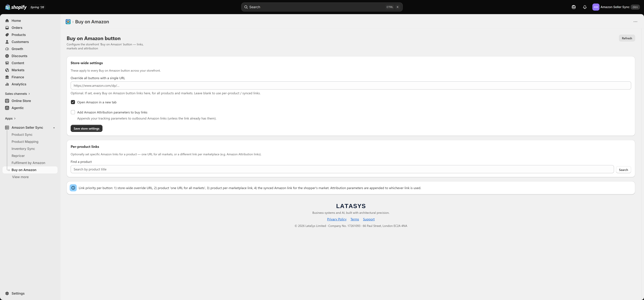The width and height of the screenshot is (644, 300).
Task: Focus the override URL input field
Action: pyautogui.click(x=351, y=85)
